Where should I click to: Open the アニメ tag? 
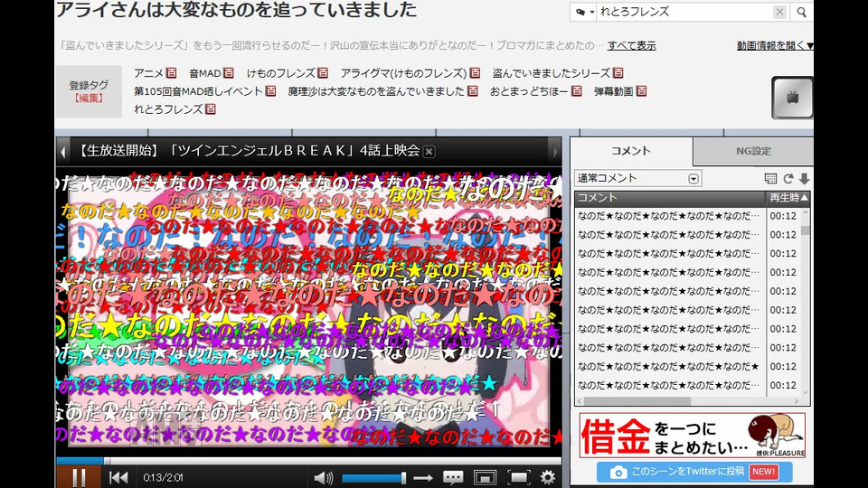(148, 73)
